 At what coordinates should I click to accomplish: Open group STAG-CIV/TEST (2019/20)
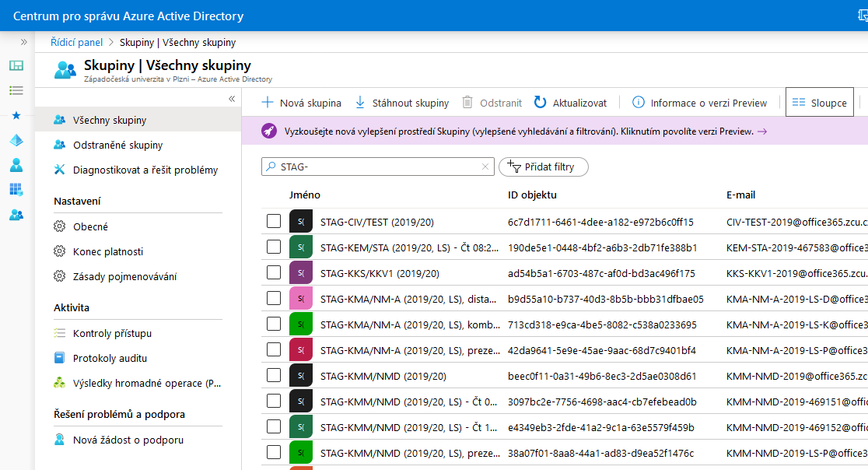click(377, 222)
